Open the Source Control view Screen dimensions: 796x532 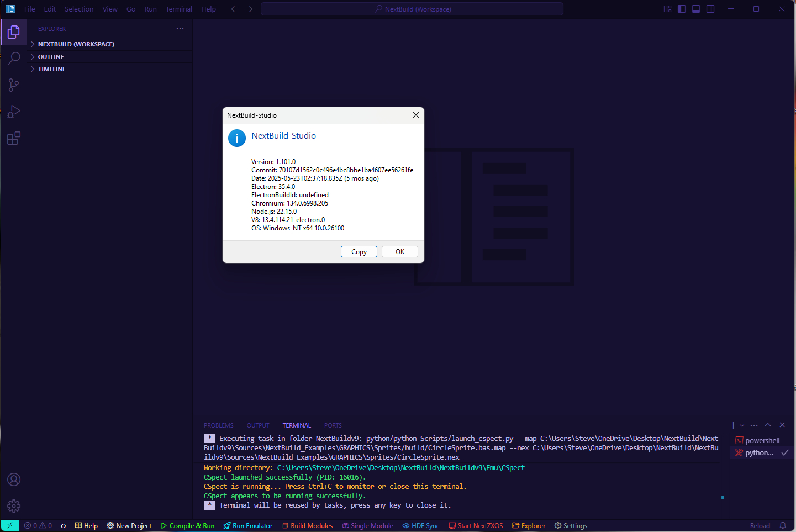pyautogui.click(x=14, y=85)
